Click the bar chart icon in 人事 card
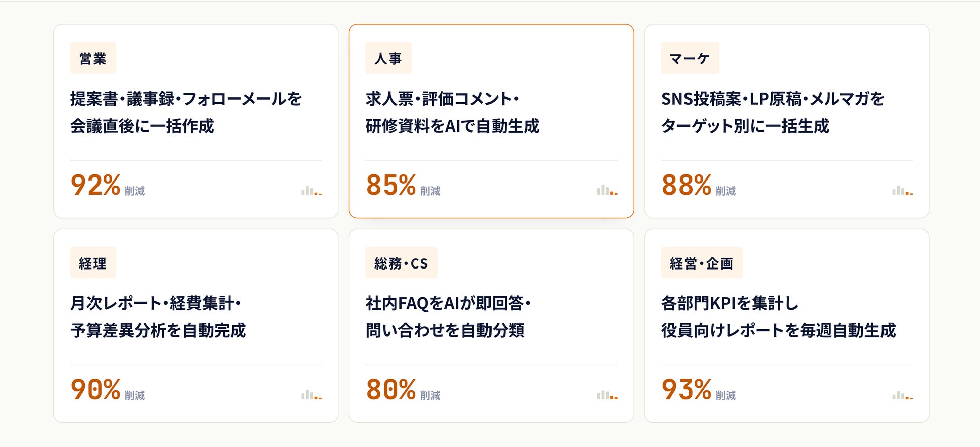The height and width of the screenshot is (447, 980). coord(607,190)
